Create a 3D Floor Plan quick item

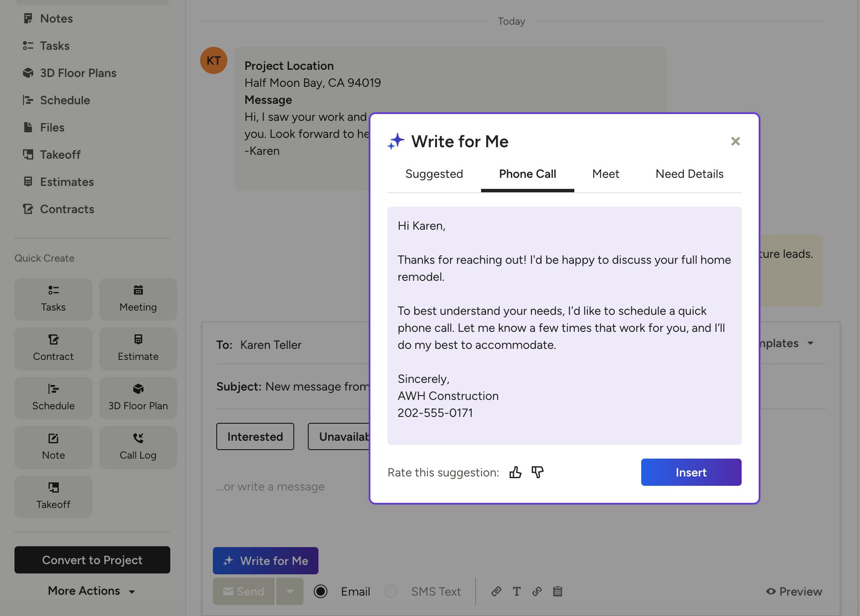pos(138,398)
